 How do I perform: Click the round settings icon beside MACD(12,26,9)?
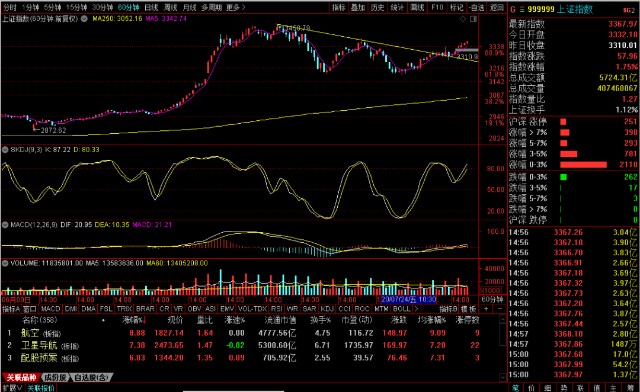tap(5, 225)
